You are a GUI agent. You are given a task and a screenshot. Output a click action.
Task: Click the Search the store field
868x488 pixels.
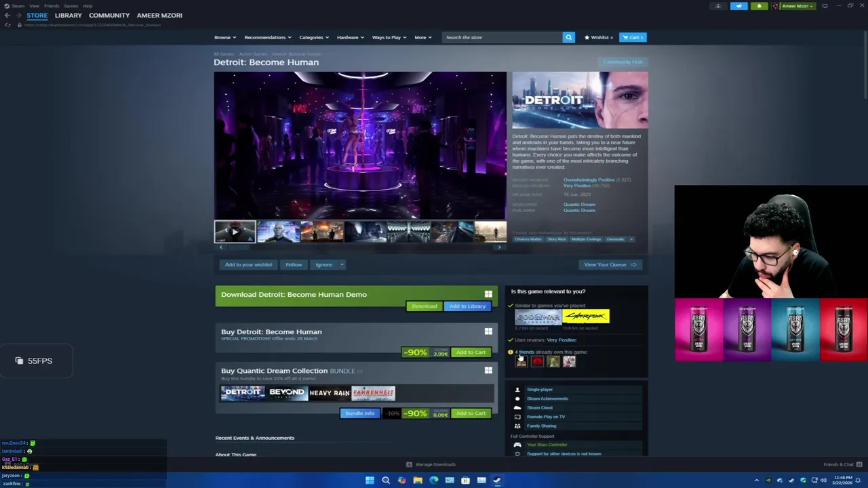pos(502,37)
